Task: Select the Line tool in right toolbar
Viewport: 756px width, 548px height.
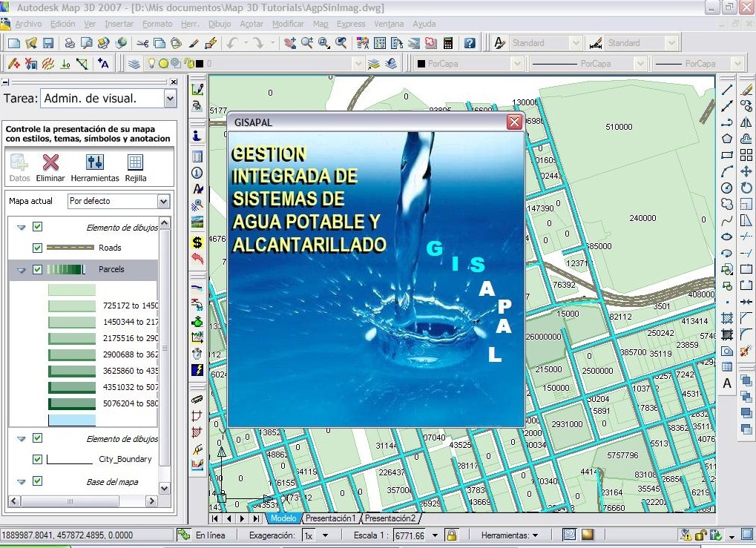Action: [727, 90]
